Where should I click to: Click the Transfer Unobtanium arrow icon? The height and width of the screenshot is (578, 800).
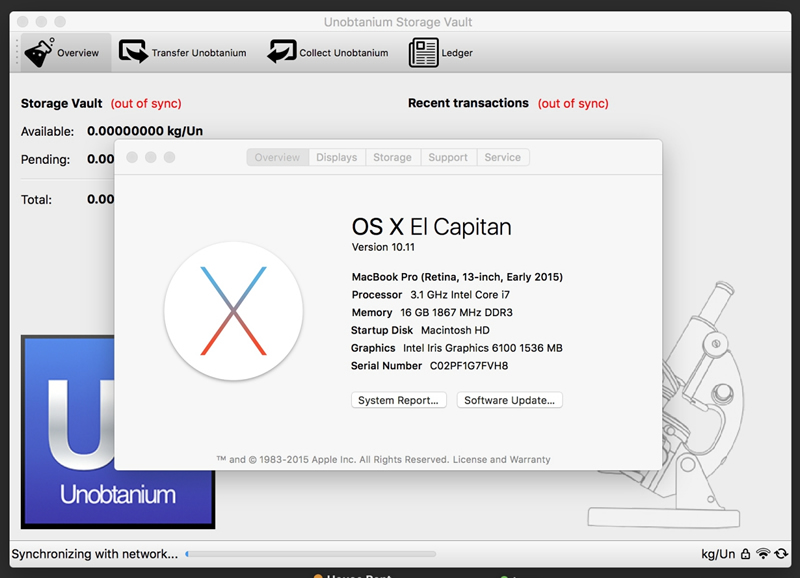tap(133, 52)
